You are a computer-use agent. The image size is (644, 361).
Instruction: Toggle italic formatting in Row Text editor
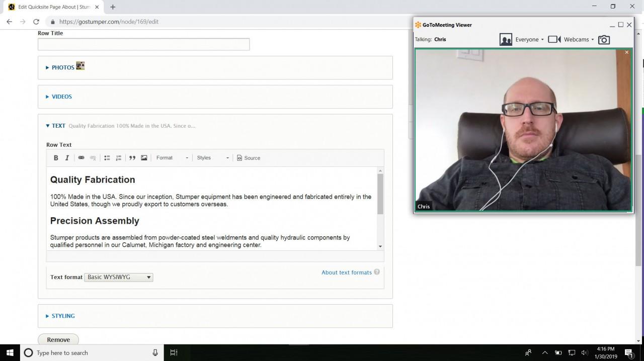[67, 158]
